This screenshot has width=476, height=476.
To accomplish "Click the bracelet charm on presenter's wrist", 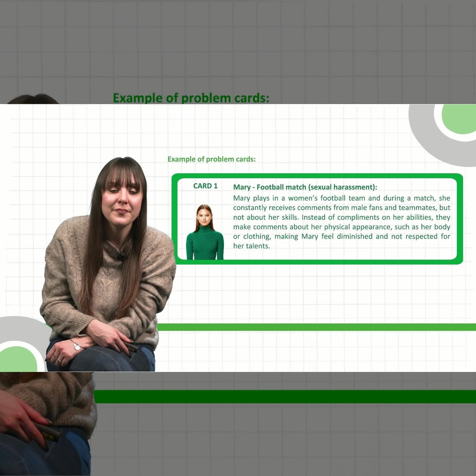I will coord(77,347).
